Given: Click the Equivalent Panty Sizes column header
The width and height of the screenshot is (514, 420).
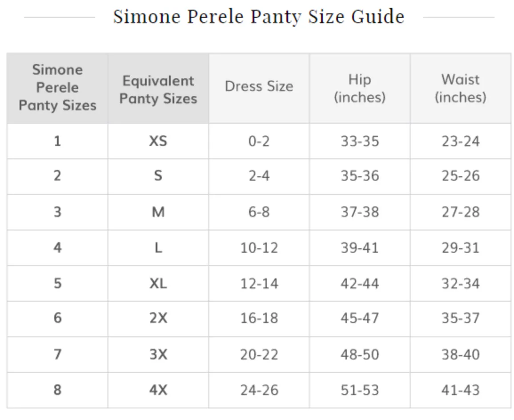Looking at the screenshot, I should tap(158, 88).
